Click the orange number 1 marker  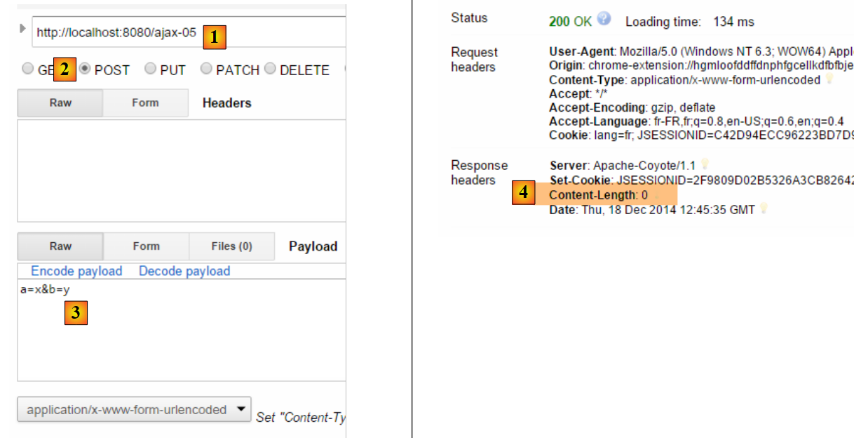pyautogui.click(x=215, y=36)
